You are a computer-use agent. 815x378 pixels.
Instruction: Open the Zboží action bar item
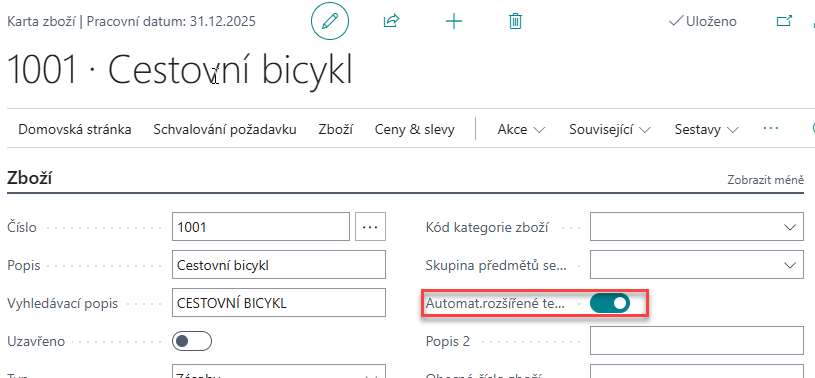[x=336, y=129]
